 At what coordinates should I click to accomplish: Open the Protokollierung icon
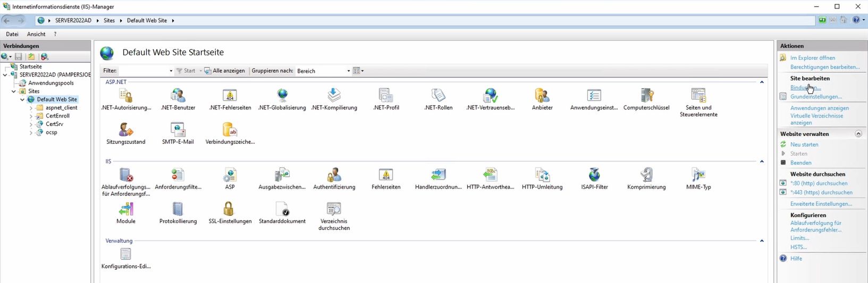pos(178,209)
